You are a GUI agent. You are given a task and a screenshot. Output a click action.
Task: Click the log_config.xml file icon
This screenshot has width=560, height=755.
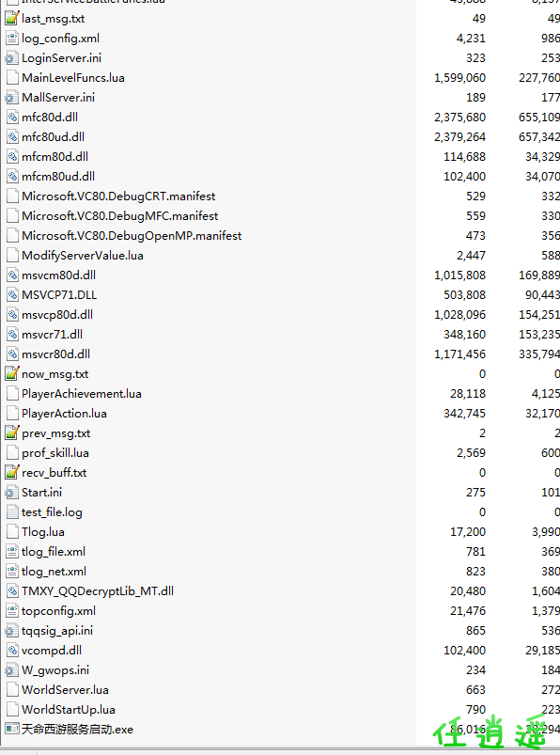click(x=12, y=38)
